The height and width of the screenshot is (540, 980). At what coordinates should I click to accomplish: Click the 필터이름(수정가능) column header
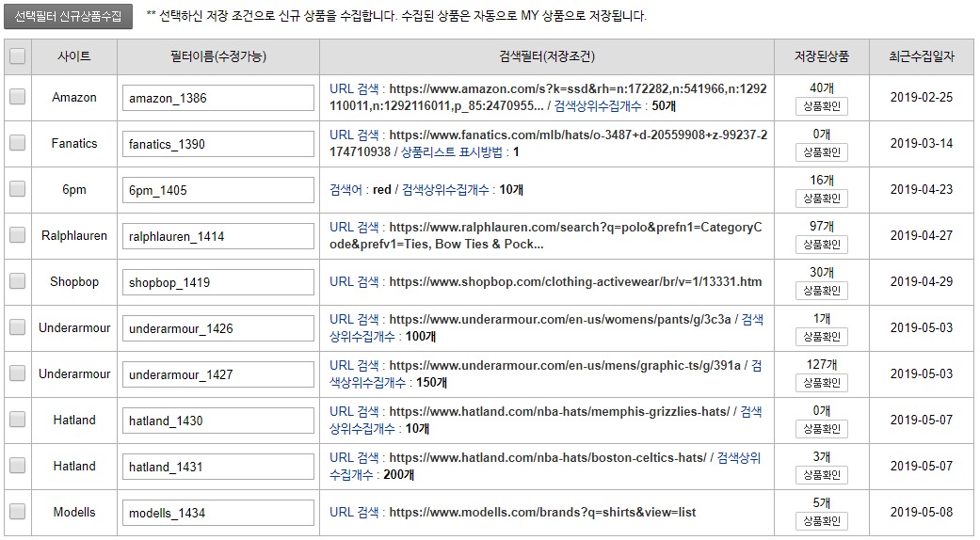[x=218, y=56]
